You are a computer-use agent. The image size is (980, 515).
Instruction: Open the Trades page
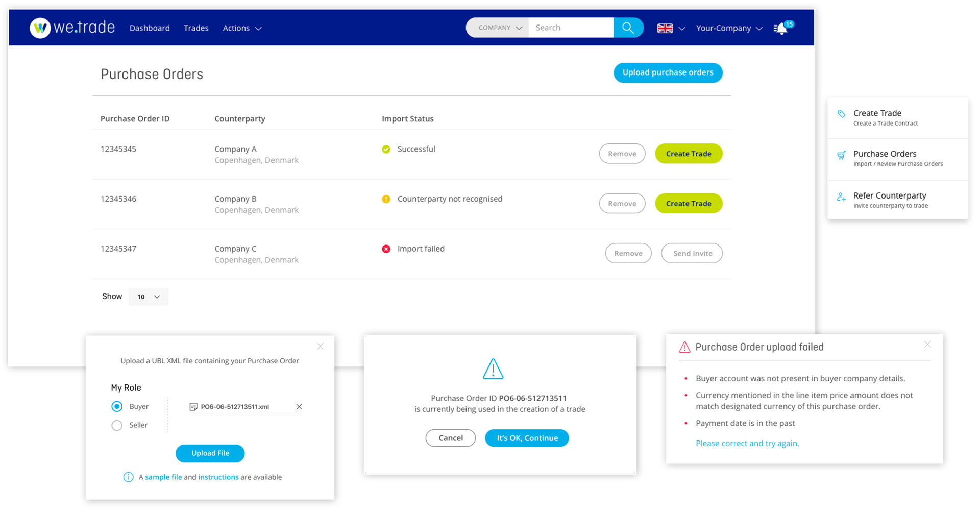[x=196, y=28]
